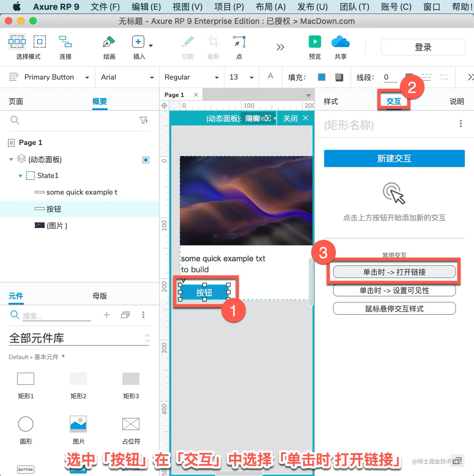Add a library with the plus icon
This screenshot has height=476, width=474.
107,315
